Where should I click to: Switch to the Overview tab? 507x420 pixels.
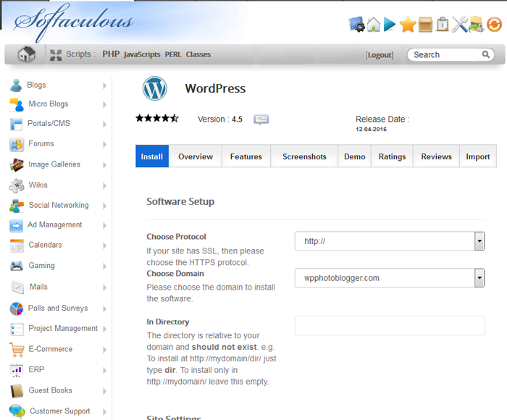pyautogui.click(x=196, y=156)
